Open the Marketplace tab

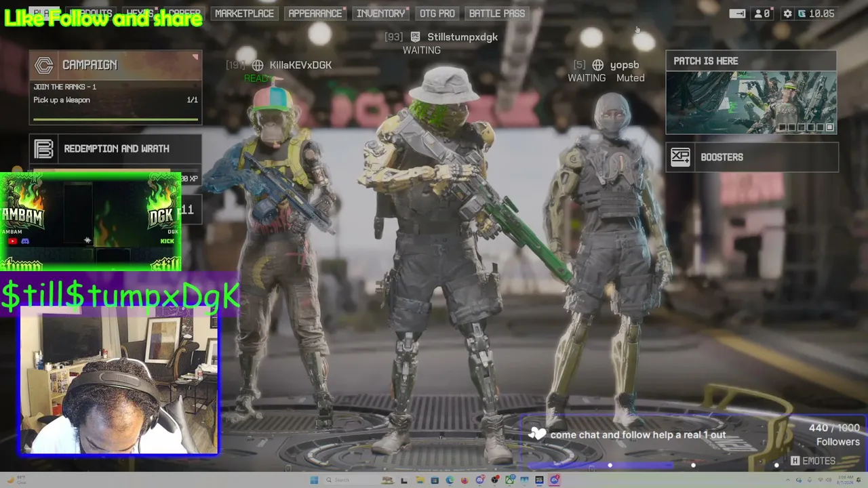tap(244, 14)
